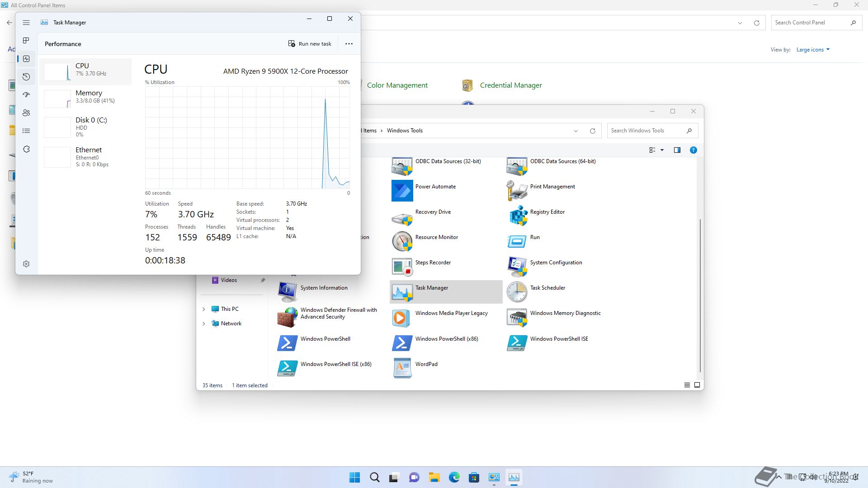Select Disk 0 (C:) performance entry
This screenshot has width=868, height=488.
click(85, 127)
